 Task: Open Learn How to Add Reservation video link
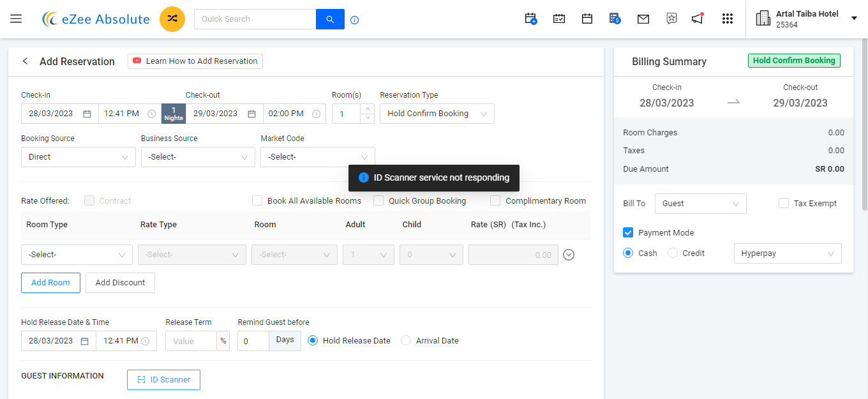[195, 61]
